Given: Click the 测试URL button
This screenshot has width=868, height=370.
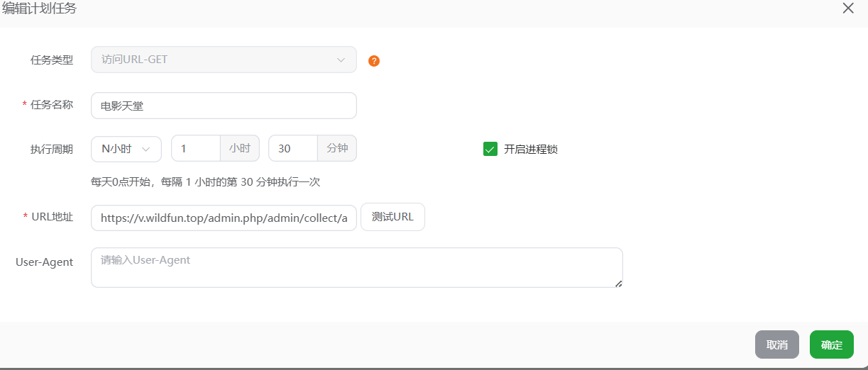Looking at the screenshot, I should pyautogui.click(x=392, y=217).
